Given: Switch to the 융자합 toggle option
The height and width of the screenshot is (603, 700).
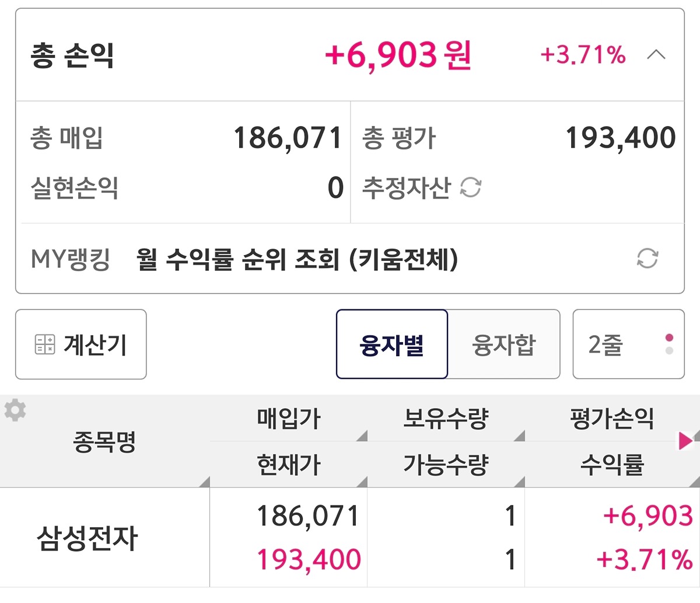Looking at the screenshot, I should pos(503,344).
